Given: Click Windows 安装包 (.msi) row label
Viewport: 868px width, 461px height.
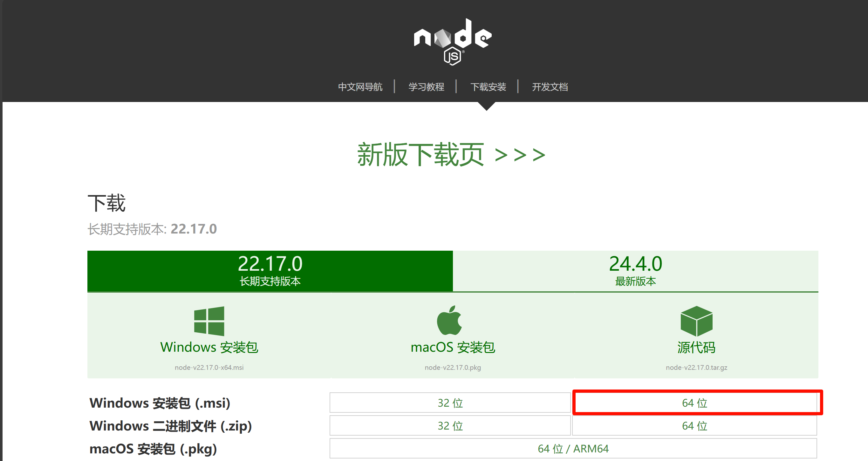Looking at the screenshot, I should [x=160, y=403].
